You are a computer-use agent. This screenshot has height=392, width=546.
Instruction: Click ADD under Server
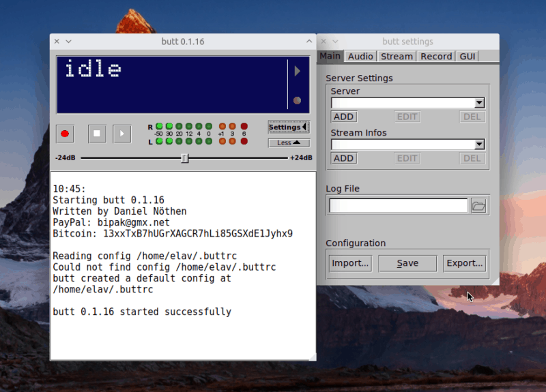[x=343, y=117]
